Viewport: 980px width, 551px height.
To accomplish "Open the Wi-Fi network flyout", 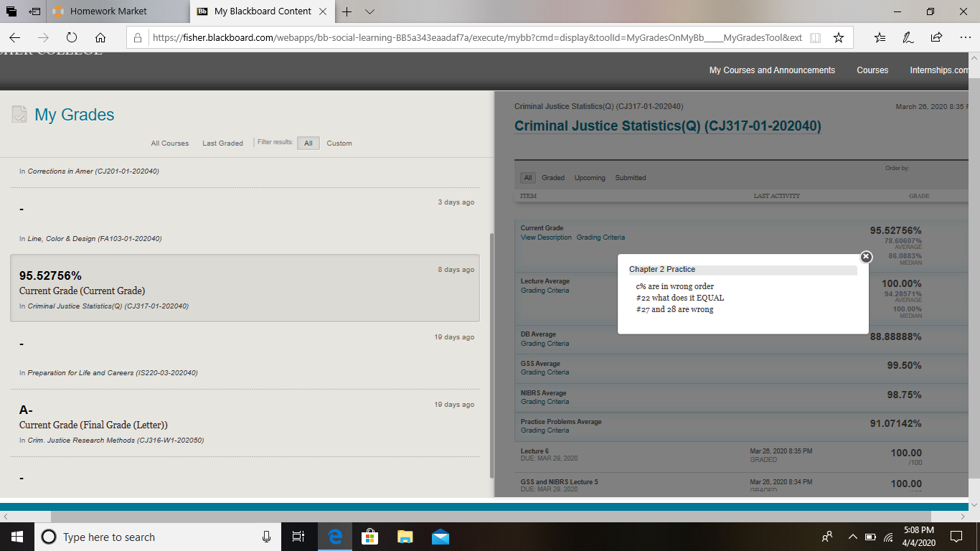I will (x=888, y=537).
